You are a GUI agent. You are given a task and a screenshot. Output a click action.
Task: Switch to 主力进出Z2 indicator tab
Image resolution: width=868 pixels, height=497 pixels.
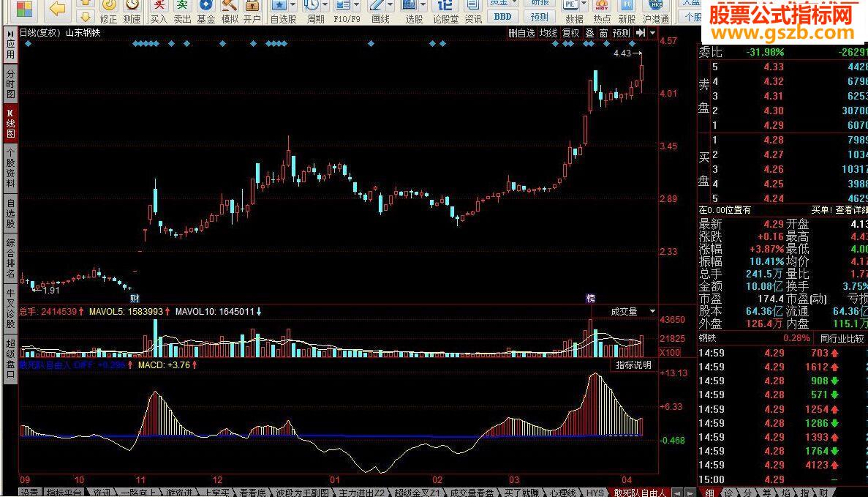[x=361, y=492]
